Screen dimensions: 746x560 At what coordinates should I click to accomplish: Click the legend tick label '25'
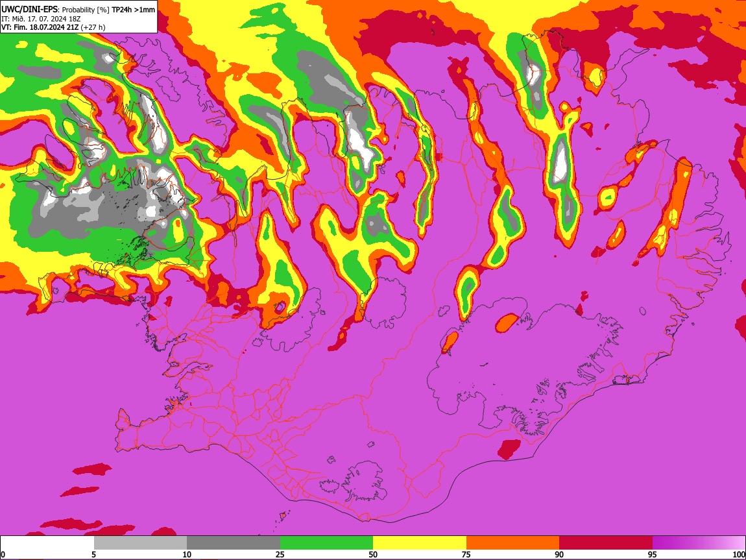click(x=280, y=554)
